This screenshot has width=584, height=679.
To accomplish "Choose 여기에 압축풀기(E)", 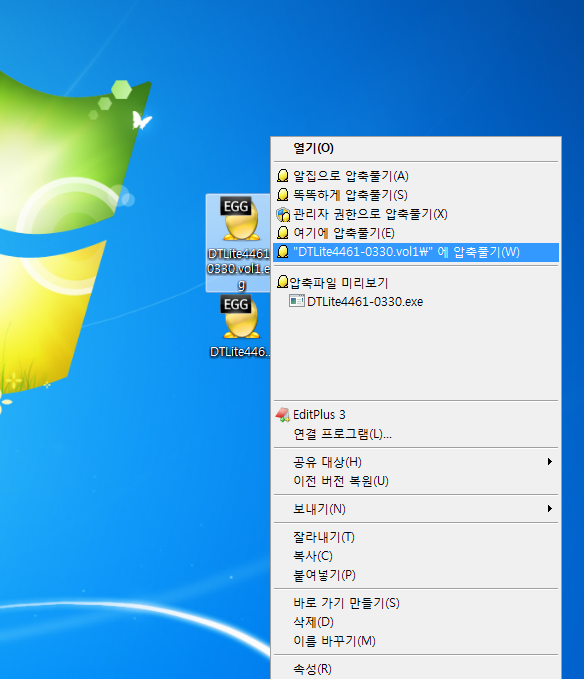I will 416,233.
